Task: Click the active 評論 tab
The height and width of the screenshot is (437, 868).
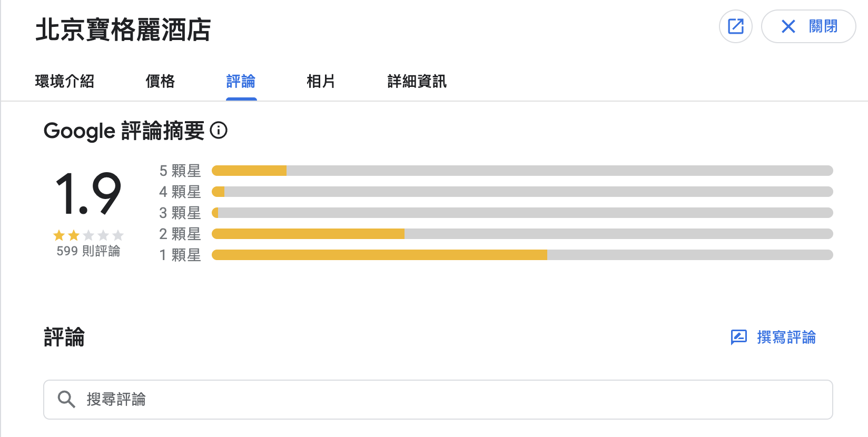Action: [241, 82]
